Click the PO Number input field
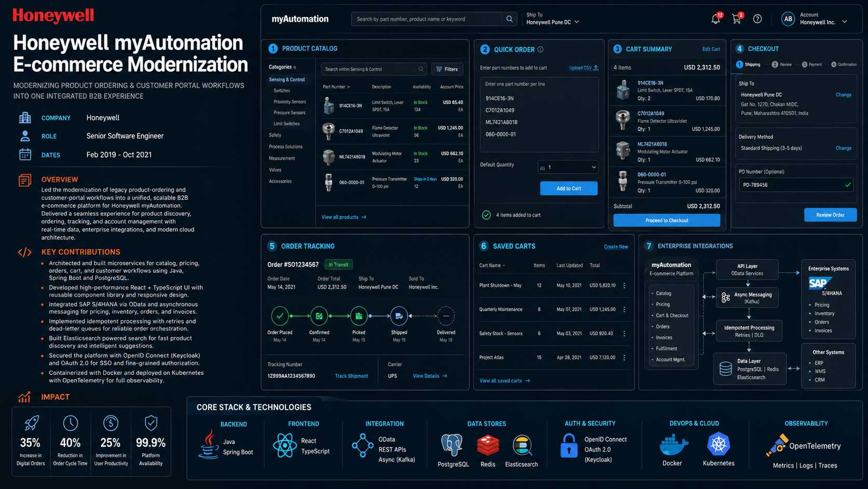The height and width of the screenshot is (489, 868). coord(796,184)
